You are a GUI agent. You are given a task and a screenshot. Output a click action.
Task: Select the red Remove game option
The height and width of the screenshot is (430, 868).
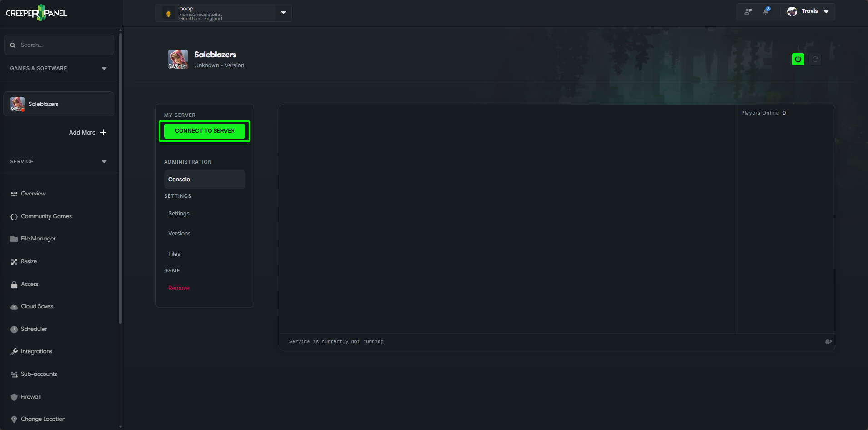tap(179, 288)
